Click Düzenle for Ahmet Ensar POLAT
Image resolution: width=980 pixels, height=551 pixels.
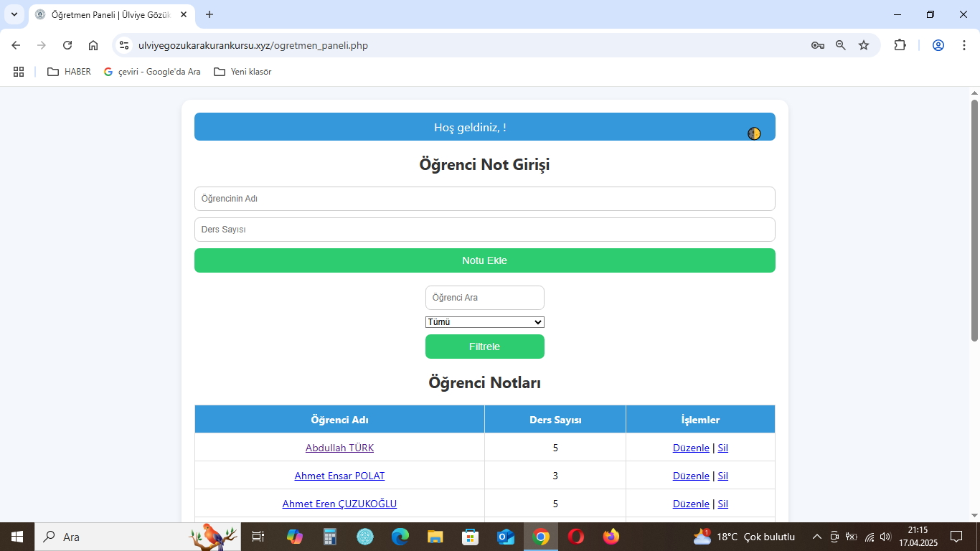pos(691,476)
